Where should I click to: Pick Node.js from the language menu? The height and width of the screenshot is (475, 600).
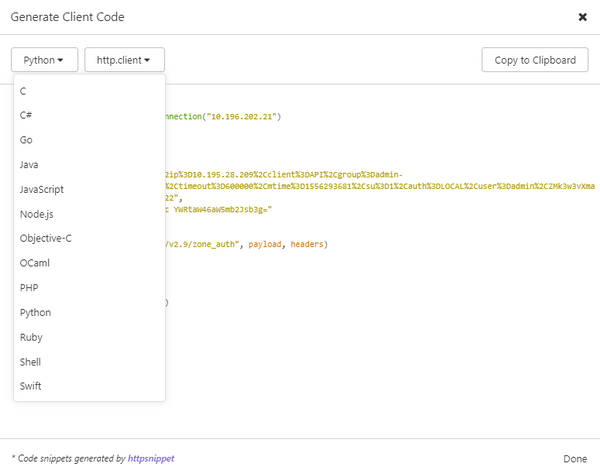(x=89, y=214)
